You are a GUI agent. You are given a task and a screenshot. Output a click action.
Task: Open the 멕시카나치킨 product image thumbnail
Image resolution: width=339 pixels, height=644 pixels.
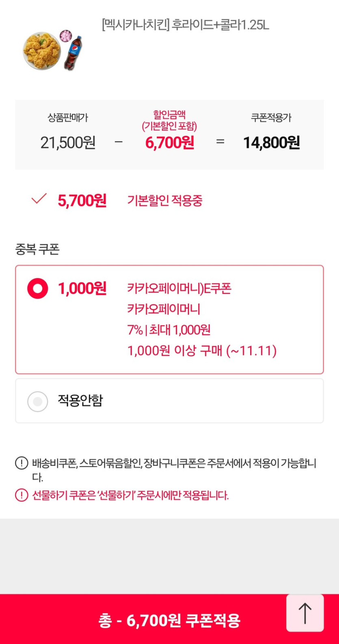[x=53, y=50]
